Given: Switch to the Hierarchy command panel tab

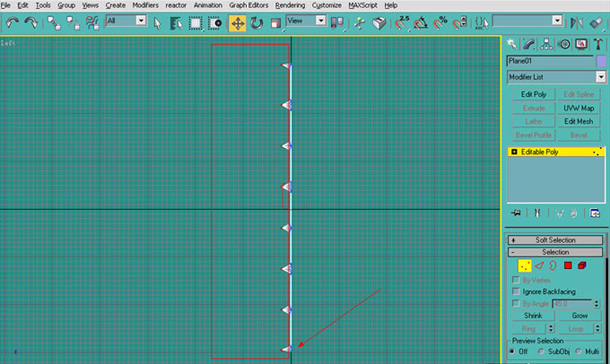Looking at the screenshot, I should click(x=546, y=45).
